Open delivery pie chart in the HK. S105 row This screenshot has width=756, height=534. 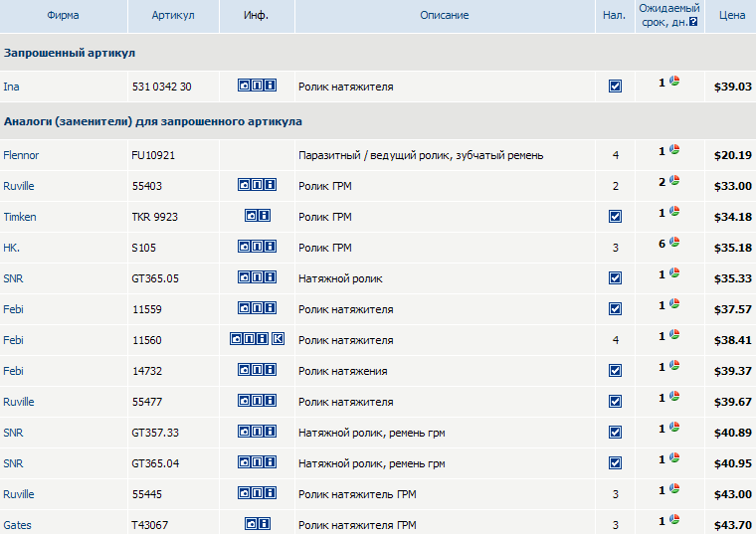674,242
